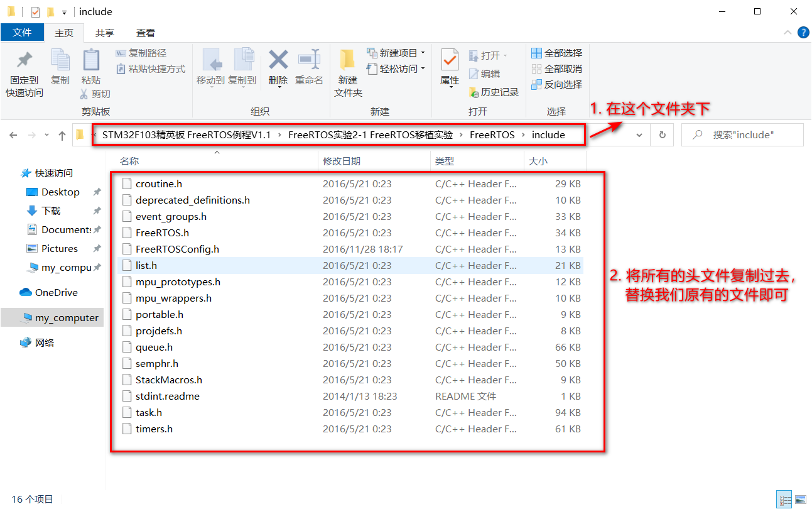
Task: Collapse the ribbon chevron
Action: pyautogui.click(x=788, y=33)
